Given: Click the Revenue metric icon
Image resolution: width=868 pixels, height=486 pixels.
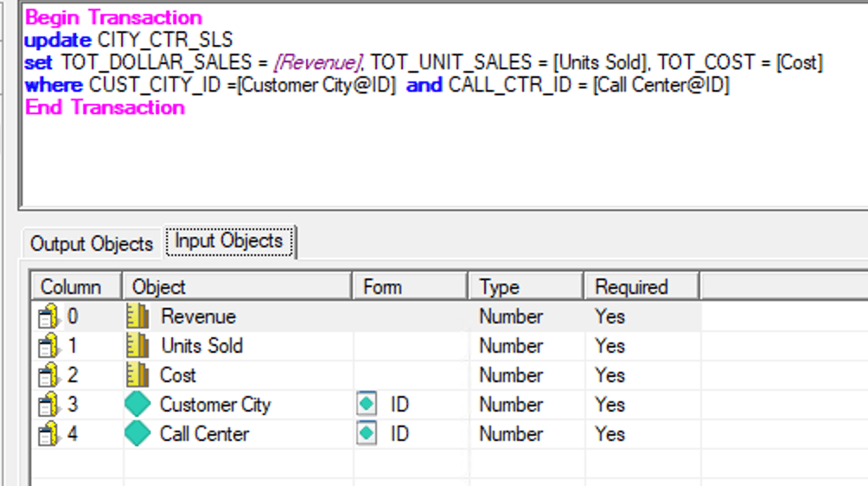Looking at the screenshot, I should (137, 317).
